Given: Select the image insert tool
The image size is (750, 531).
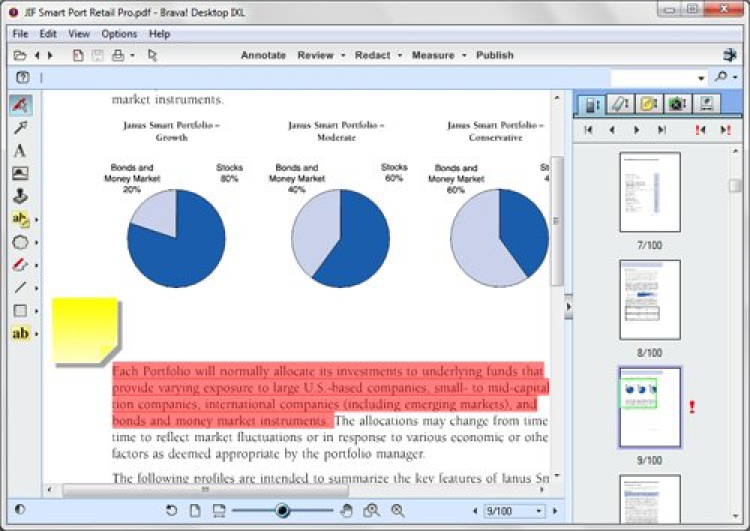Looking at the screenshot, I should point(20,173).
